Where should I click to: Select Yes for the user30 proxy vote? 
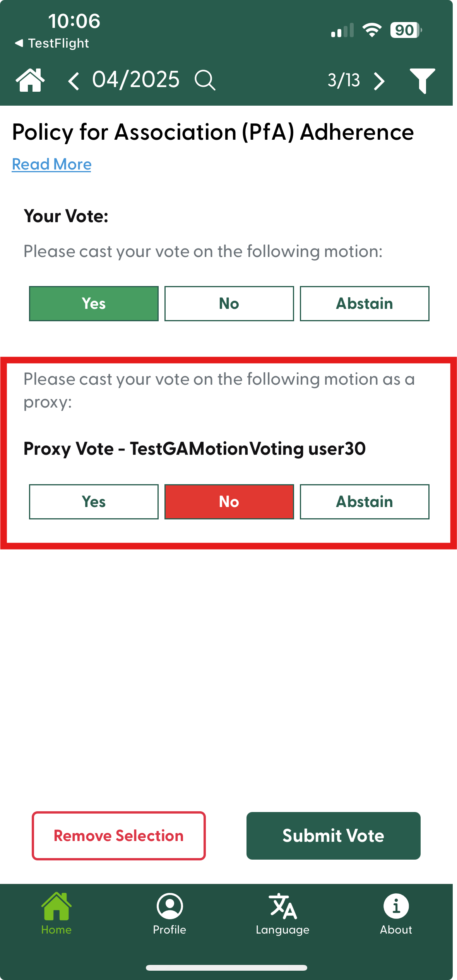pyautogui.click(x=94, y=502)
